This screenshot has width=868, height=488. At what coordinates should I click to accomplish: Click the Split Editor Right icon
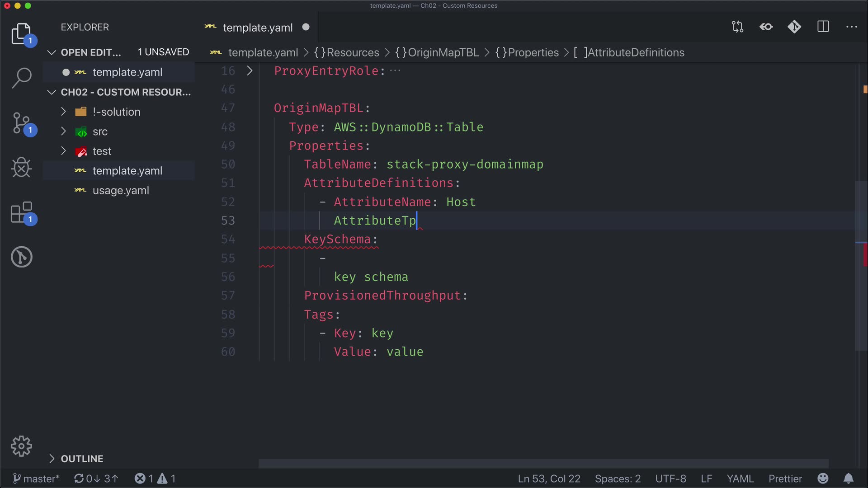(x=823, y=27)
